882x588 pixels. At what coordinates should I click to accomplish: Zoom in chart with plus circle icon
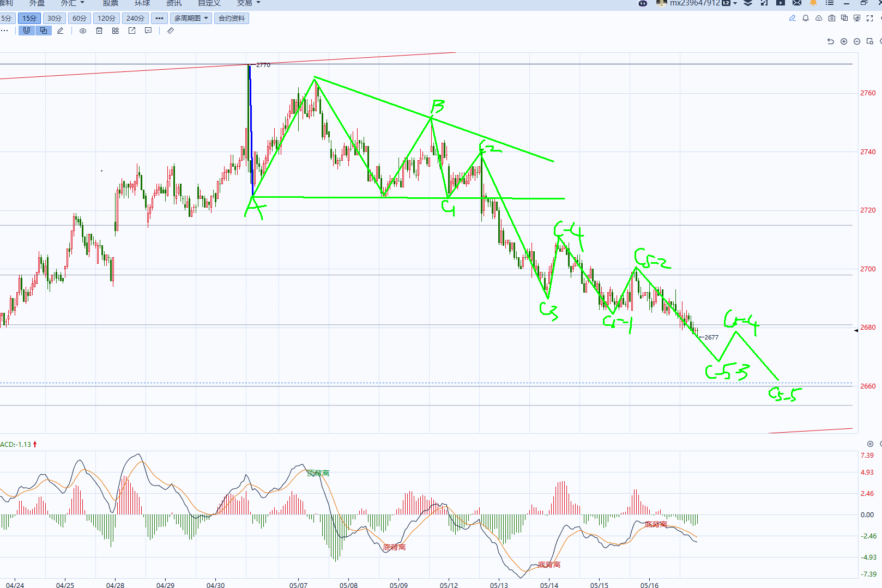pyautogui.click(x=844, y=41)
